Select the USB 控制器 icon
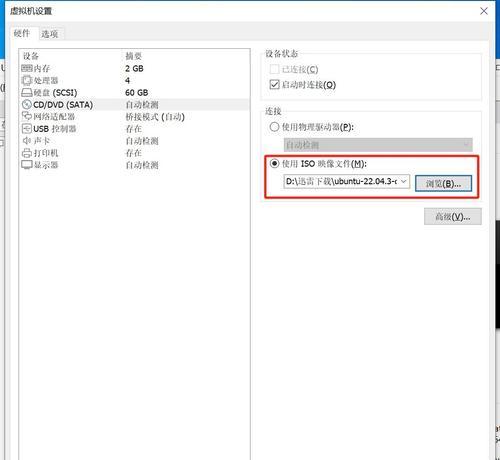The height and width of the screenshot is (460, 500). point(27,129)
